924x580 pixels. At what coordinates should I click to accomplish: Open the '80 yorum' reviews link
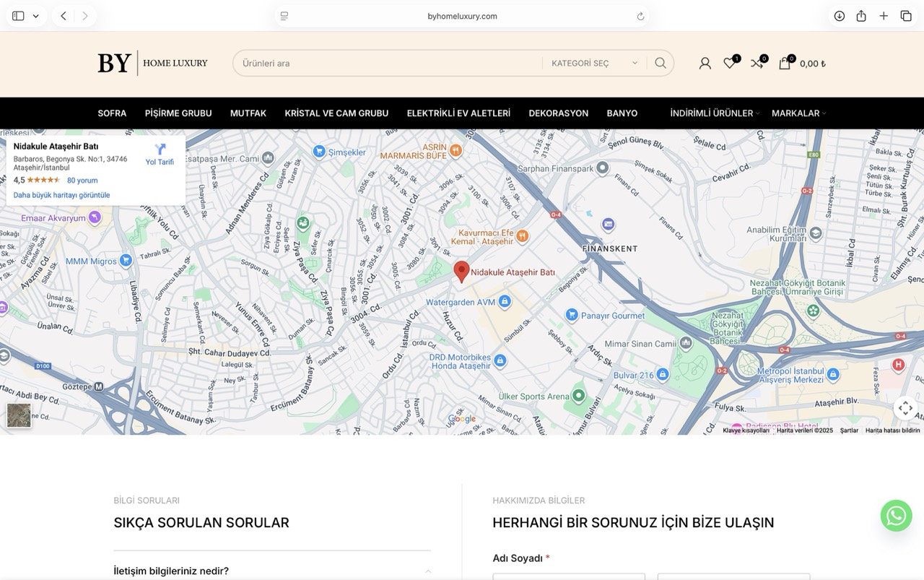[82, 181]
